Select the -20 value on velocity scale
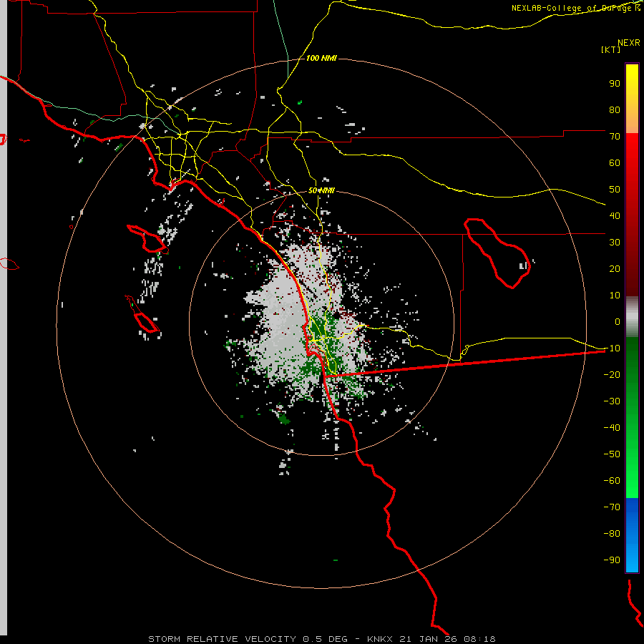644x644 pixels. (612, 374)
